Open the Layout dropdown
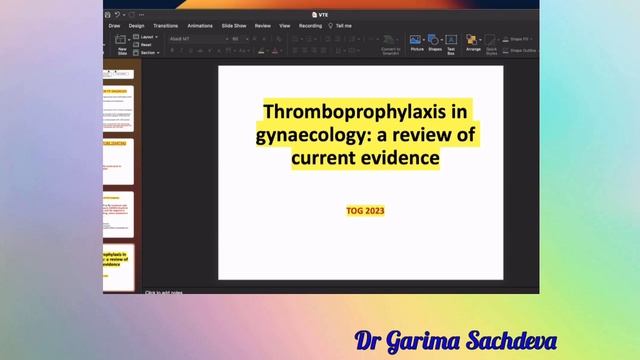Viewport: 640px width, 360px height. tap(146, 37)
